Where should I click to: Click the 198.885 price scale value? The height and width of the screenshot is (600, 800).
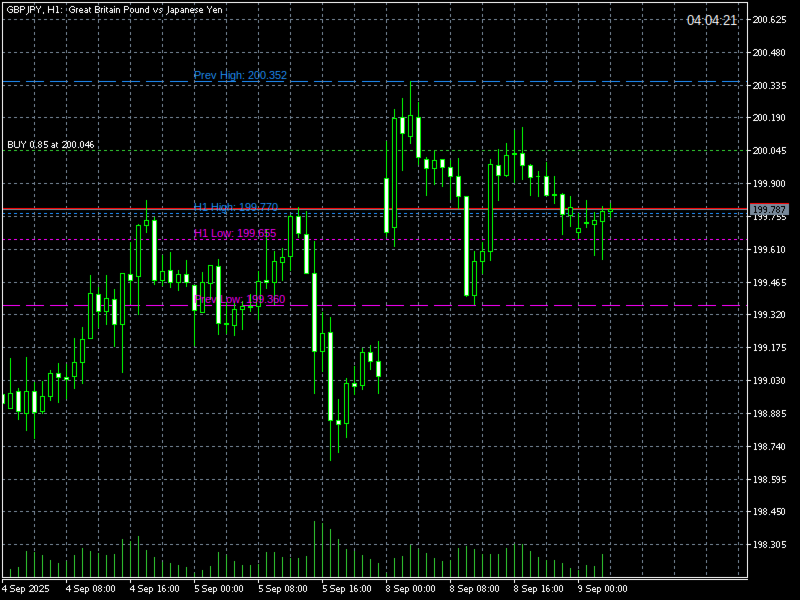tap(769, 414)
